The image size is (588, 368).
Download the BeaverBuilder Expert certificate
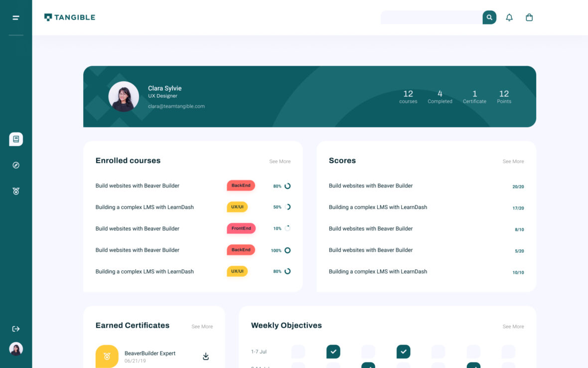(205, 356)
